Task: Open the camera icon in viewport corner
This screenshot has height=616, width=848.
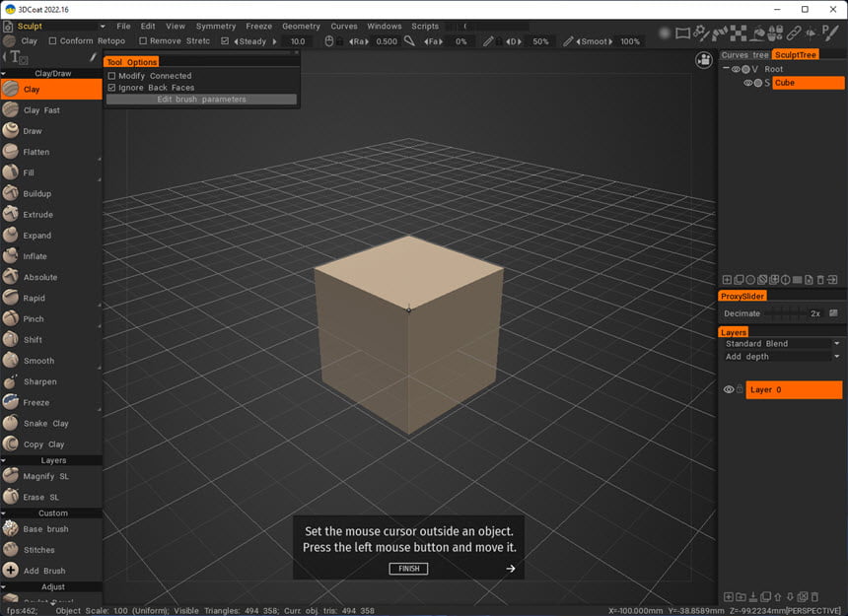Action: (704, 60)
